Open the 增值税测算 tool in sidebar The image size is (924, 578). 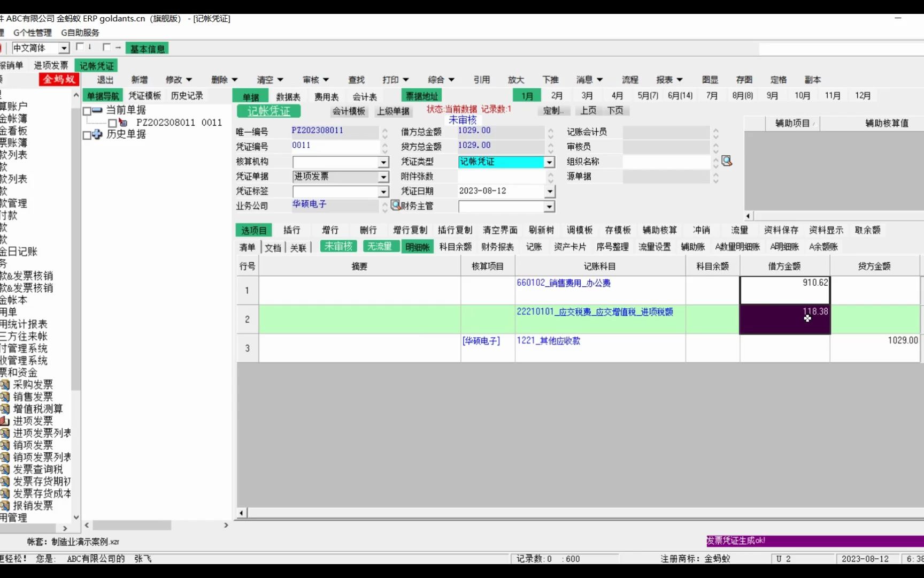pos(36,409)
